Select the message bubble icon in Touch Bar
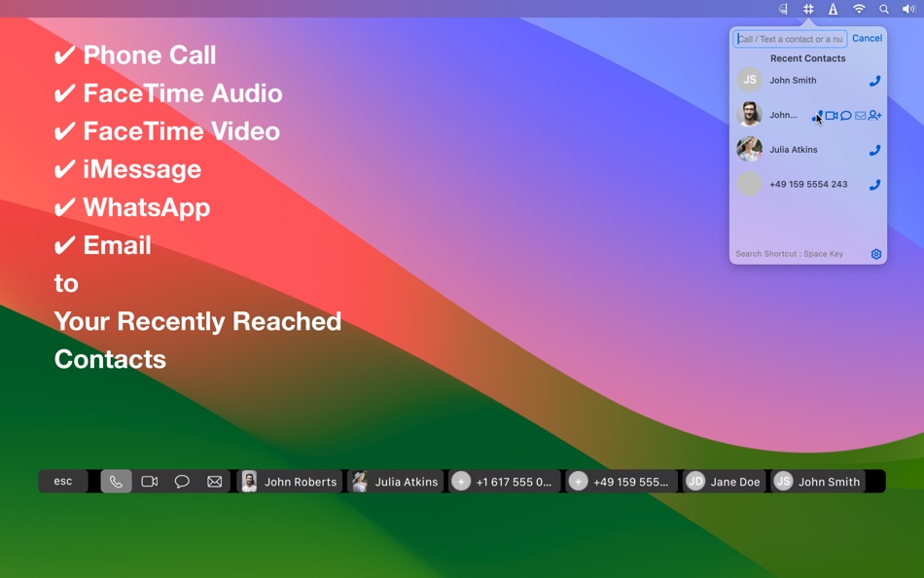The image size is (924, 578). click(x=182, y=482)
